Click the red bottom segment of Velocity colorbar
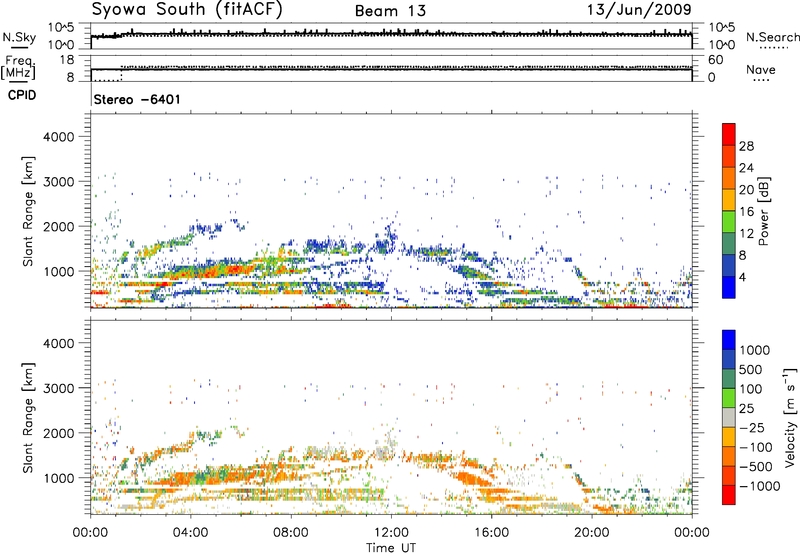This screenshot has height=554, width=800. 729,495
